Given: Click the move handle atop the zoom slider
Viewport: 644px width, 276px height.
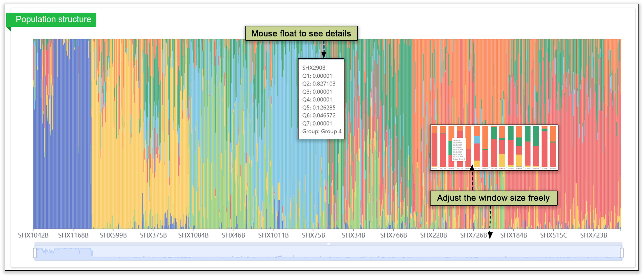Looking at the screenshot, I should click(x=328, y=244).
